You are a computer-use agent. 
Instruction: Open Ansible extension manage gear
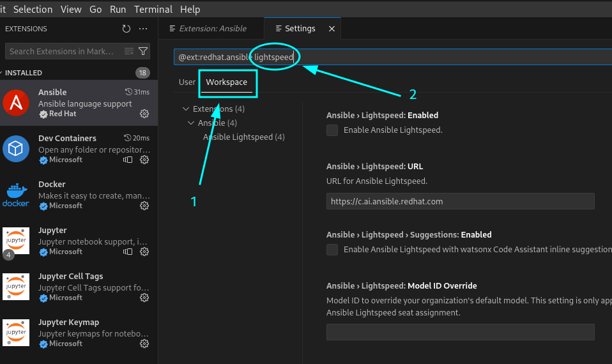[x=144, y=114]
